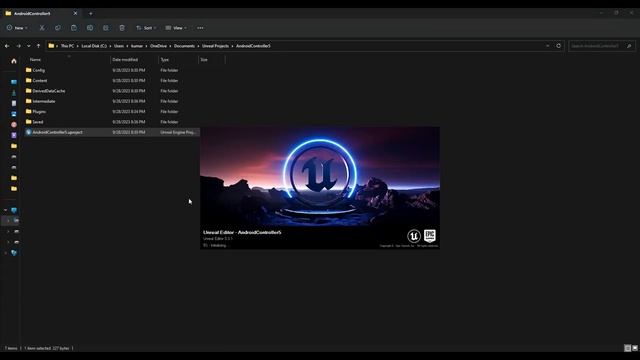Close the AndroidController5 tab

[75, 13]
